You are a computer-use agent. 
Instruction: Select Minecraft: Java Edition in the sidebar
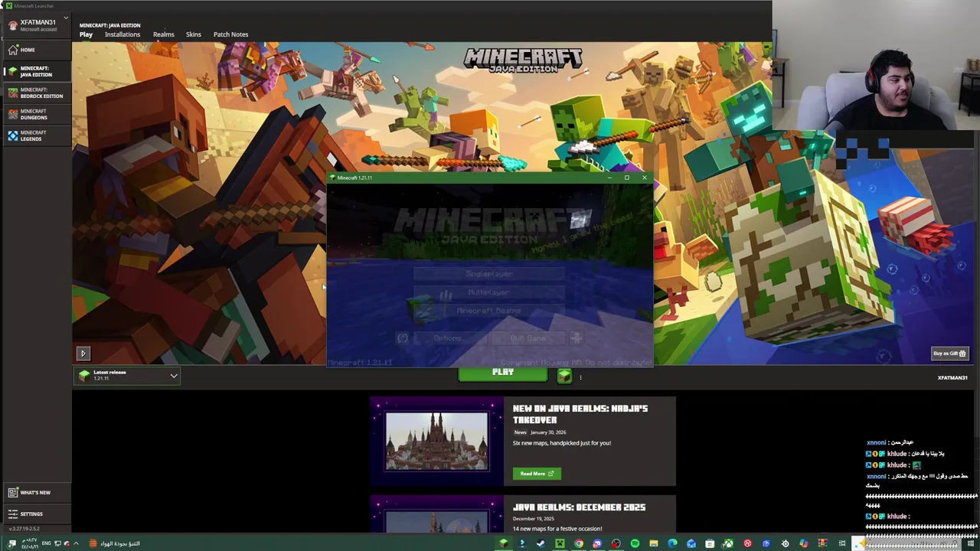35,71
